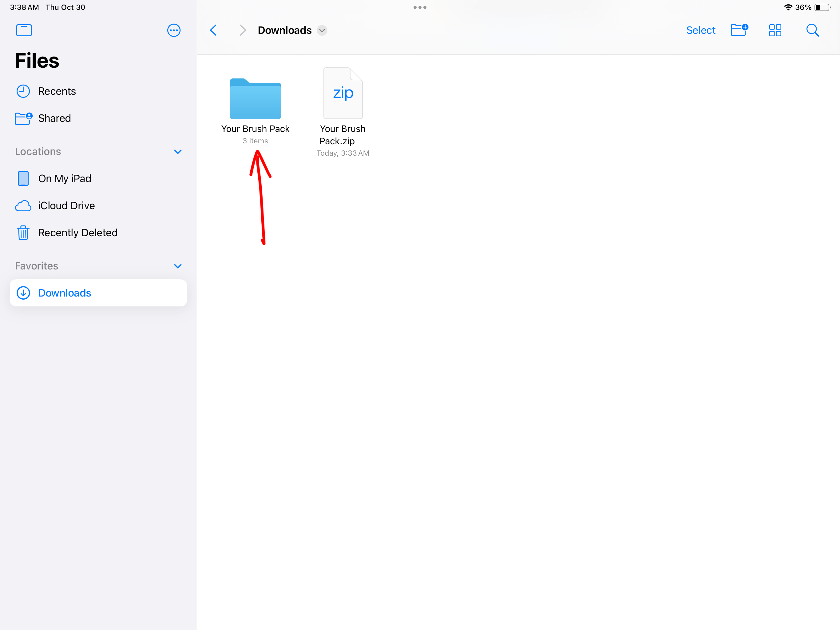Open the Downloads title dropdown
Screen dimensions: 840x630
pos(322,30)
